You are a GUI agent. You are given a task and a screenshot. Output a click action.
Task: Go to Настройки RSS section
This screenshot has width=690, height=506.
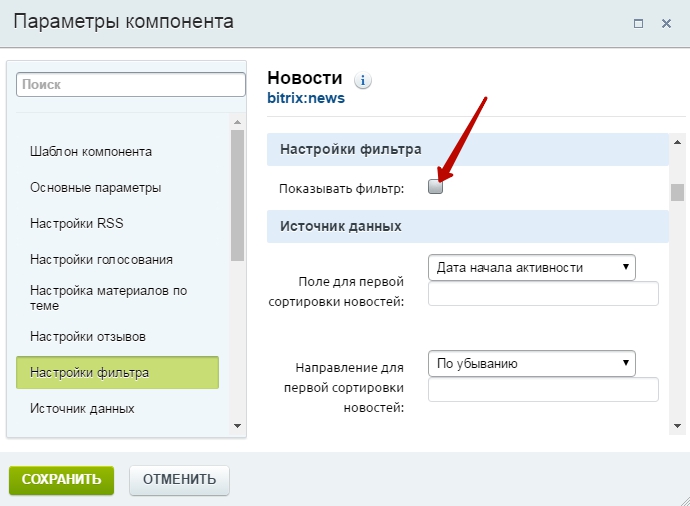(x=77, y=223)
